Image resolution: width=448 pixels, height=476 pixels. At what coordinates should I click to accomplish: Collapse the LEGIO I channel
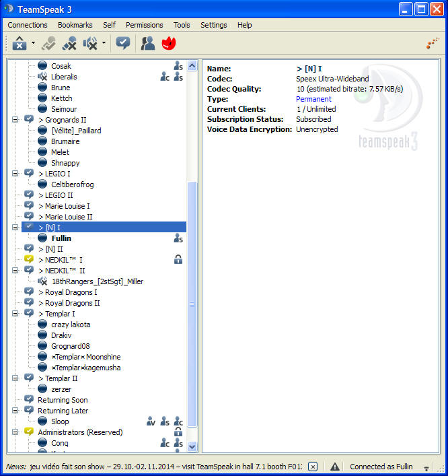coord(15,174)
